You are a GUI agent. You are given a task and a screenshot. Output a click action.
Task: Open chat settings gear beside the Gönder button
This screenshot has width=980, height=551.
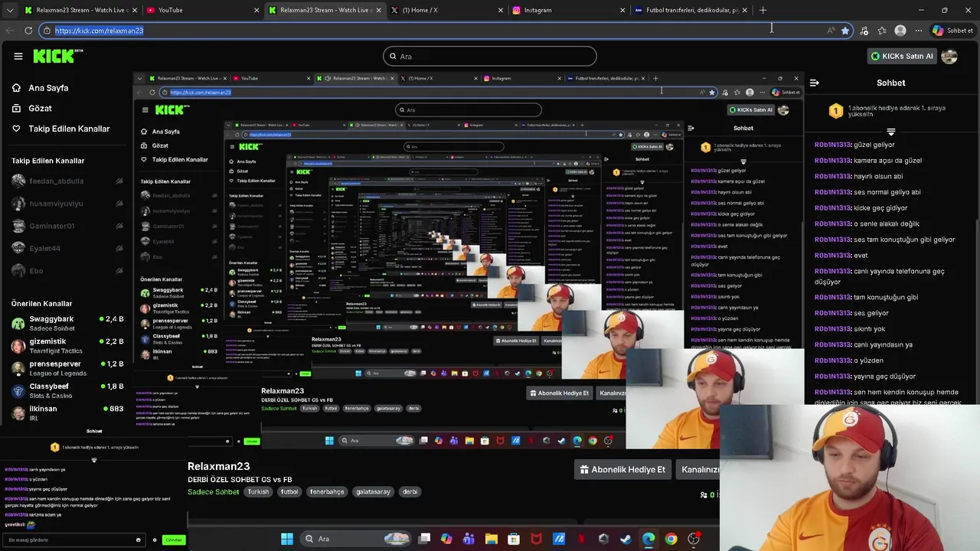point(155,540)
